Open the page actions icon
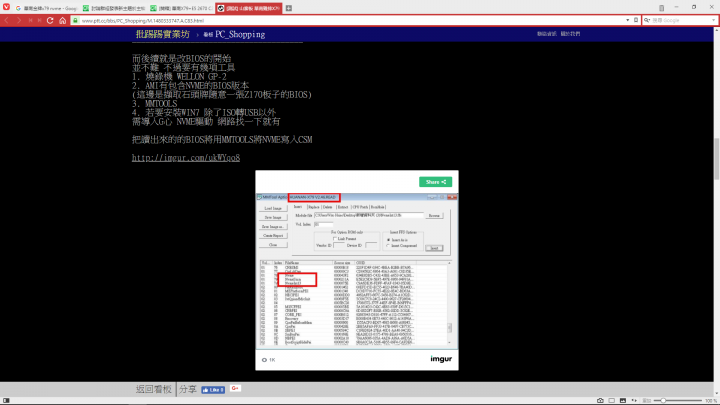Image resolution: width=720 pixels, height=405 pixels. [x=634, y=401]
